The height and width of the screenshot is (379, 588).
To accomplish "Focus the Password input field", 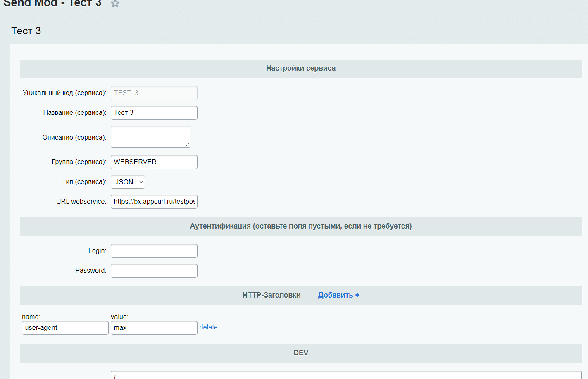I will (154, 271).
